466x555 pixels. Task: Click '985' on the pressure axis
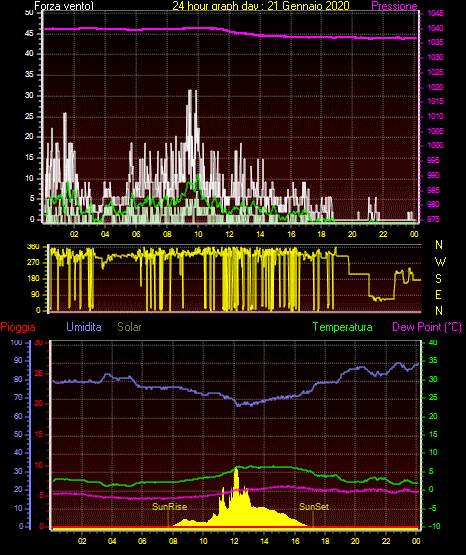(x=433, y=190)
